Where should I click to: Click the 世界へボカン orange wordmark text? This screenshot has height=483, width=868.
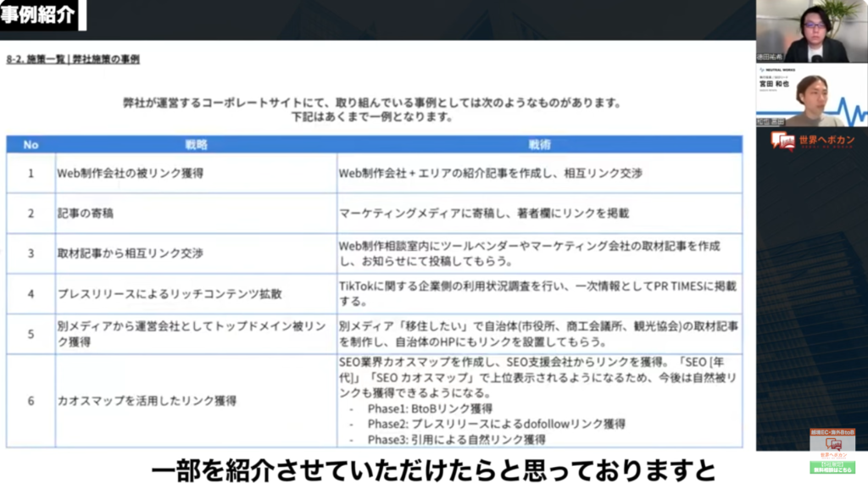click(x=827, y=141)
